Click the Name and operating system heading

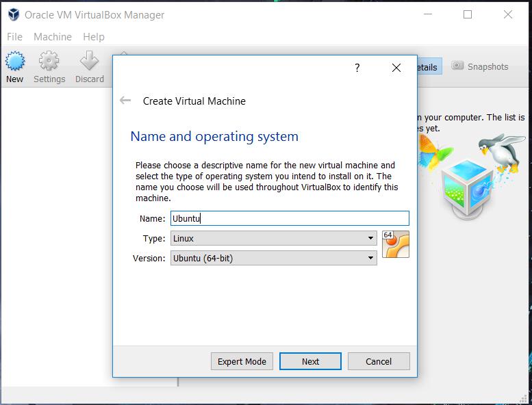[x=214, y=136]
